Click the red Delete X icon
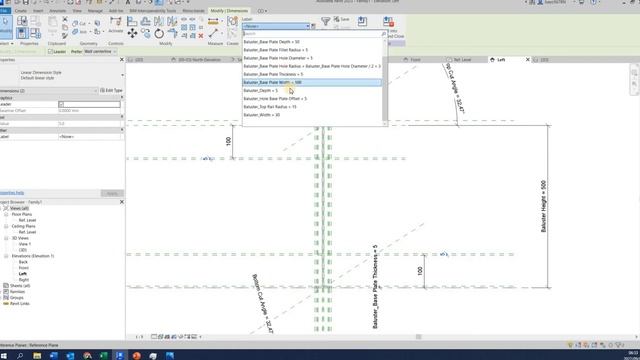Viewport: 640px width, 360px height. click(201, 36)
